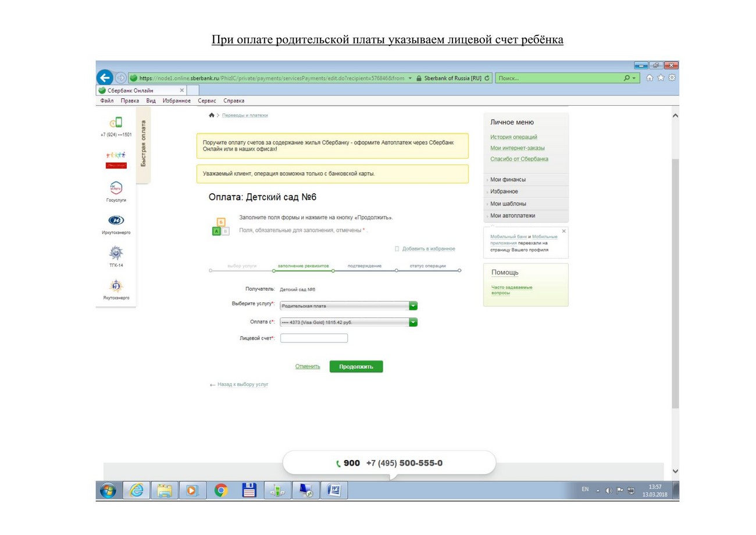756x535 pixels.
Task: Click the search magnifier icon
Action: tap(626, 78)
